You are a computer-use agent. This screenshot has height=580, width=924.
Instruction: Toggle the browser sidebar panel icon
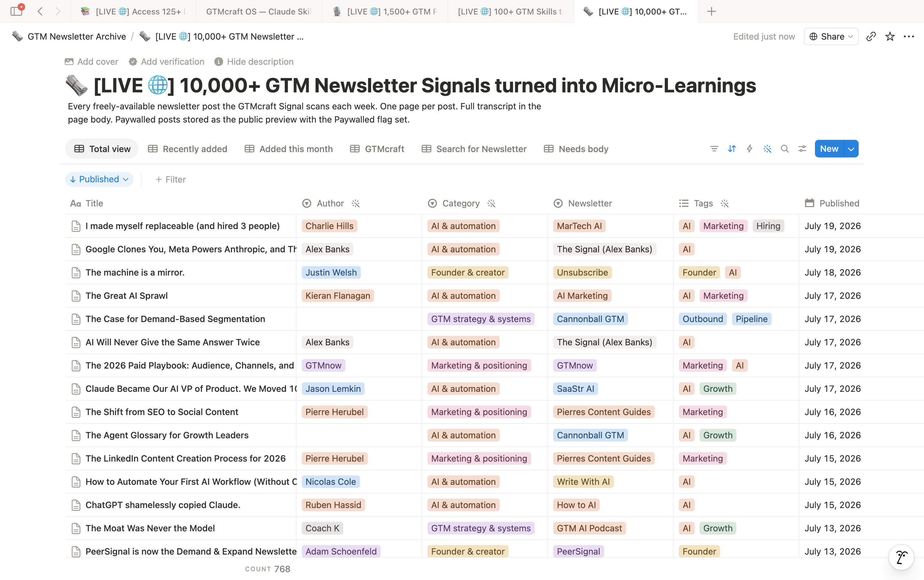[16, 11]
